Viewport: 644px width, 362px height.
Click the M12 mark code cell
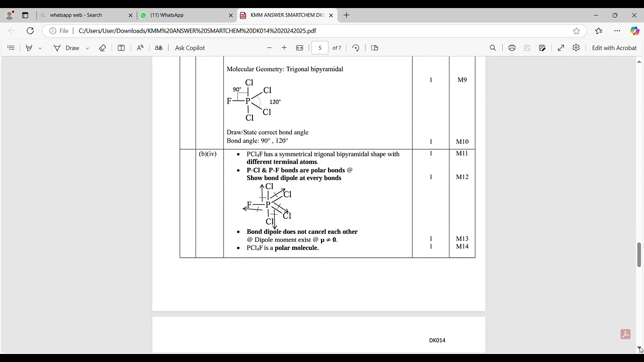[x=462, y=177]
